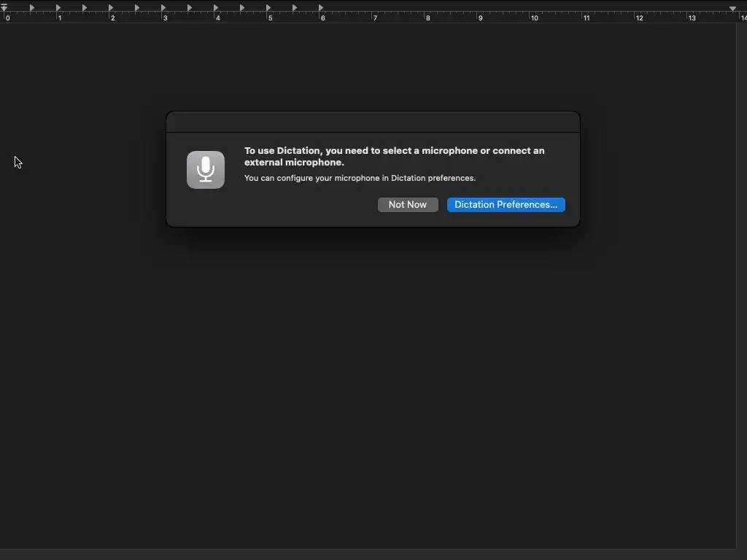The image size is (747, 560).
Task: Click the tab stop at ruler mark 3
Action: (163, 7)
